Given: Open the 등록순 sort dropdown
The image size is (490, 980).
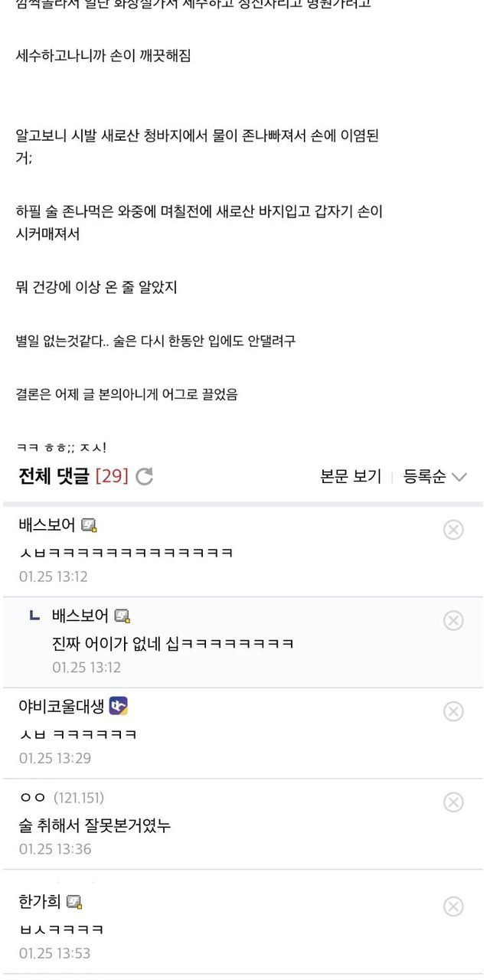Looking at the screenshot, I should 435,476.
